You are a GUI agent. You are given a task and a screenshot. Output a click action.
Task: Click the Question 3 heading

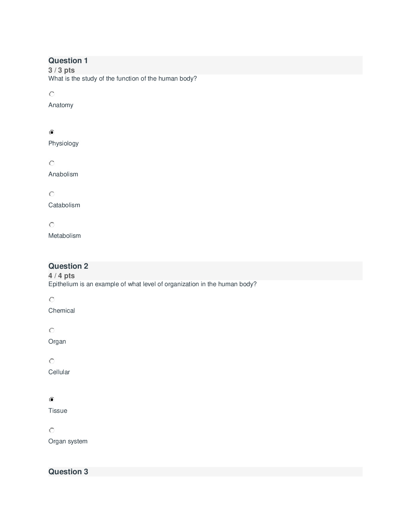pyautogui.click(x=68, y=472)
